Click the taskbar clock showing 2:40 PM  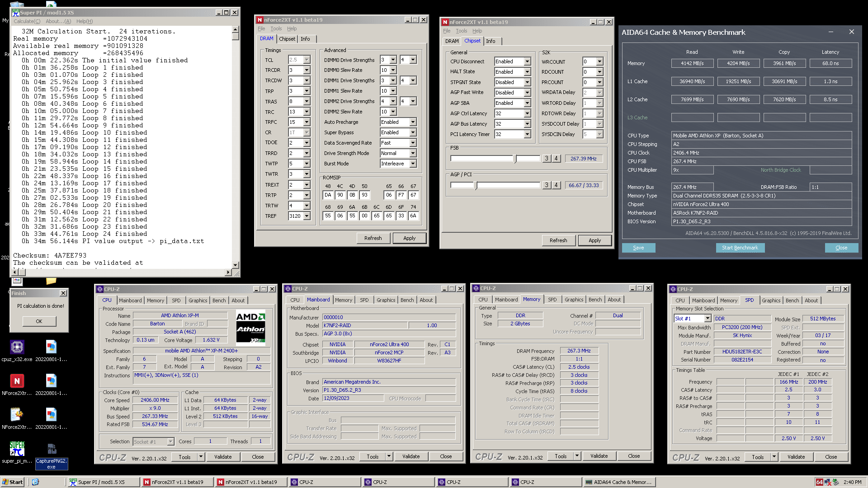(x=852, y=482)
